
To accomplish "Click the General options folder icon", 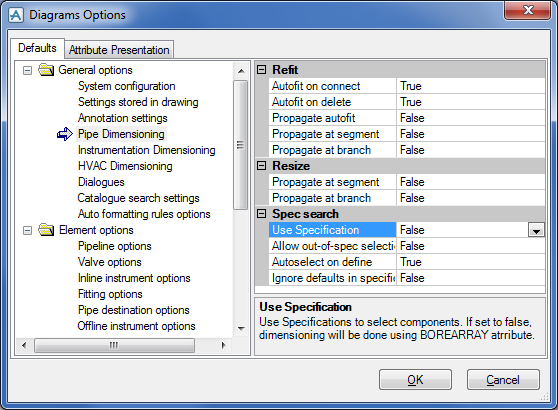I will [46, 70].
